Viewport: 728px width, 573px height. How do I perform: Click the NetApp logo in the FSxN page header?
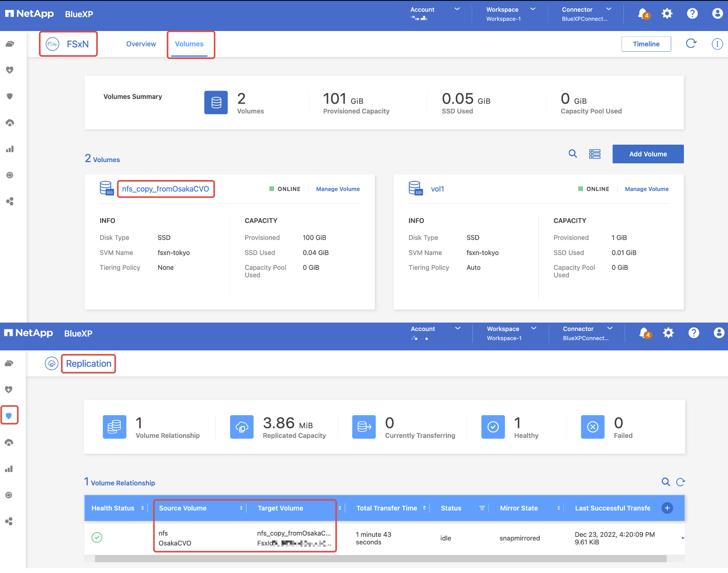29,14
